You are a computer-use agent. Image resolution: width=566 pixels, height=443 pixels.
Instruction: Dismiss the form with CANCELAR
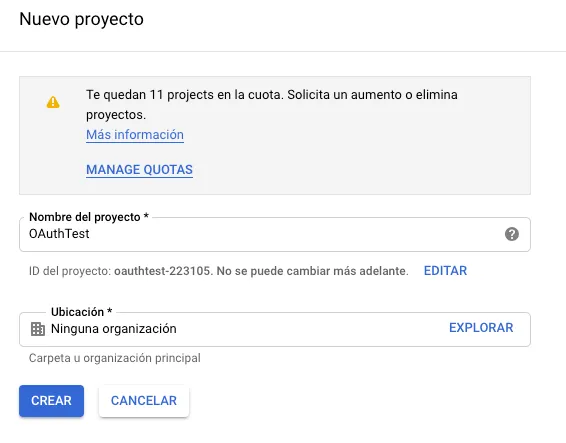pyautogui.click(x=144, y=401)
